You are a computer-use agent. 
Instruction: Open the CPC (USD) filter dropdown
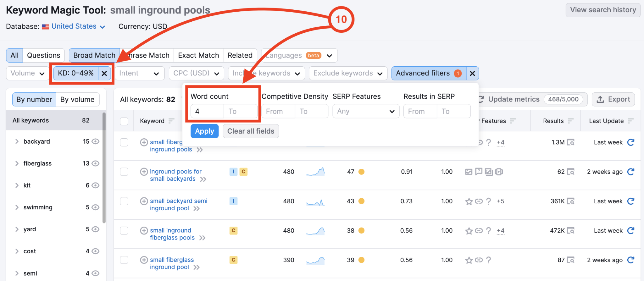point(196,73)
